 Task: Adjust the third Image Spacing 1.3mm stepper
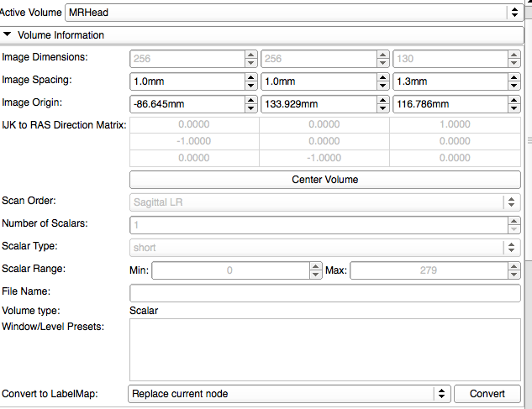coord(514,81)
